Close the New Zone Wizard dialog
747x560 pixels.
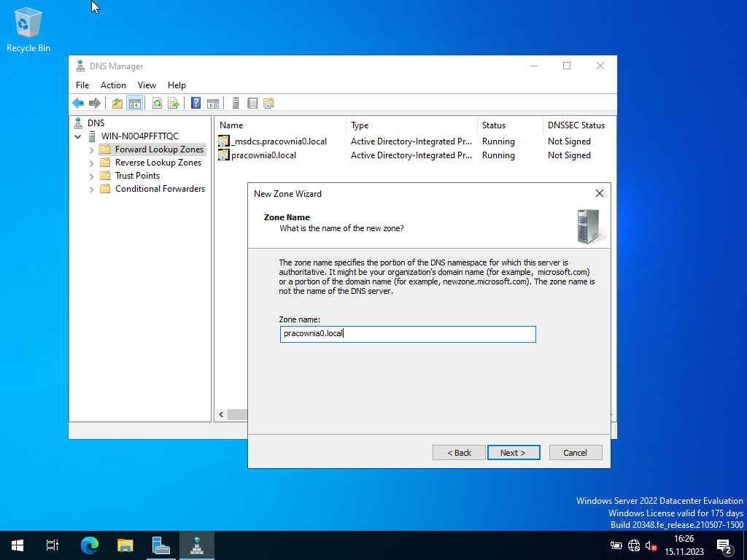tap(600, 192)
